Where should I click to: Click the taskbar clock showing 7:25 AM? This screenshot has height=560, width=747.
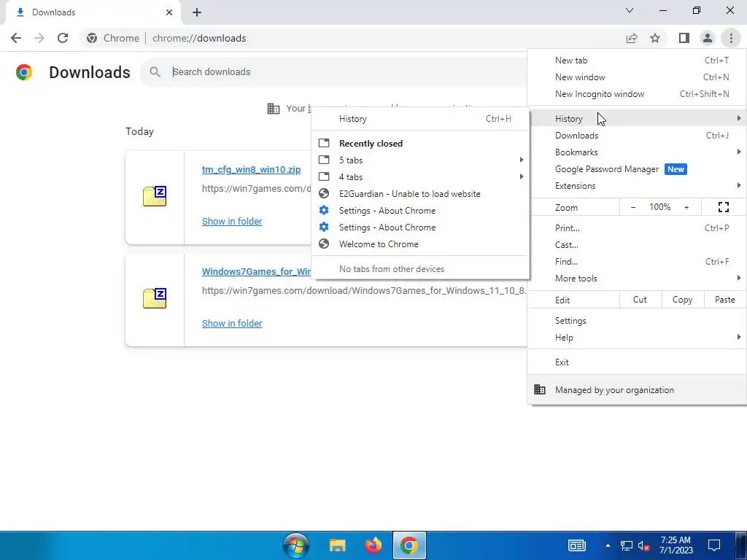[x=676, y=545]
